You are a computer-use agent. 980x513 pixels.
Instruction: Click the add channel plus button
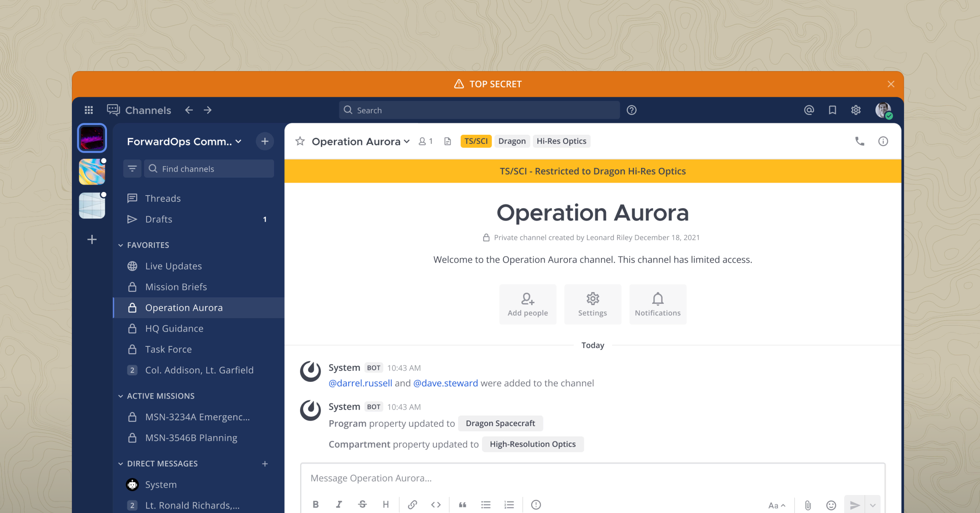pos(265,141)
